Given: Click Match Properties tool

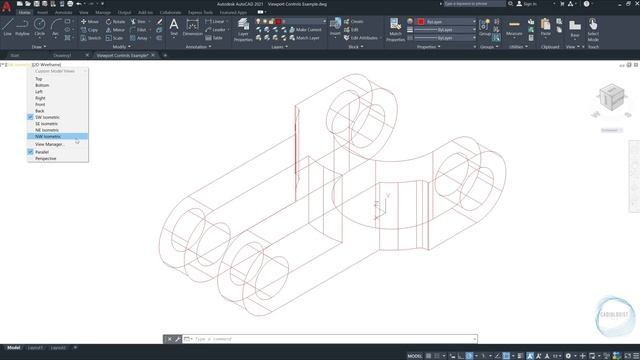Looking at the screenshot, I should [x=395, y=30].
